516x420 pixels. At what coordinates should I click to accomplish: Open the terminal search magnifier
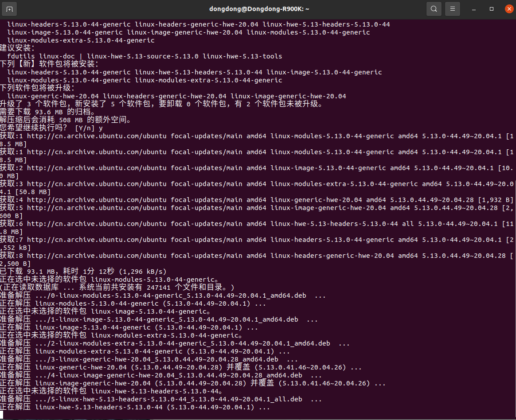(x=434, y=9)
